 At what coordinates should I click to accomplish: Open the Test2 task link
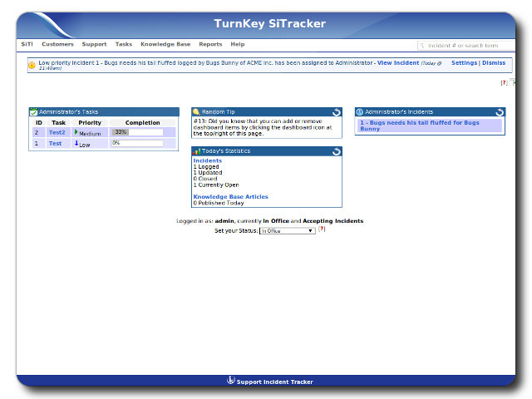pyautogui.click(x=57, y=132)
